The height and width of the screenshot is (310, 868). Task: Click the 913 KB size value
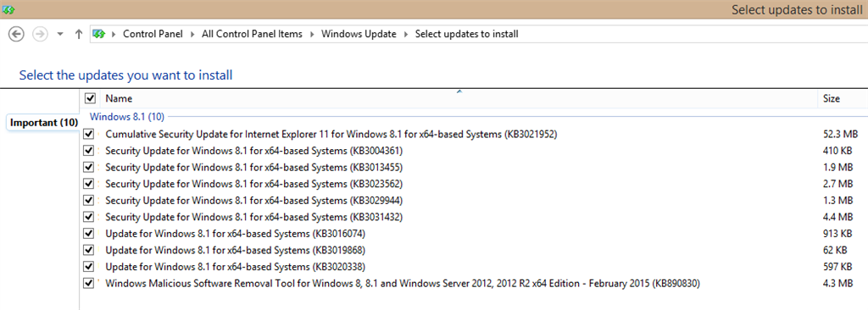point(837,233)
